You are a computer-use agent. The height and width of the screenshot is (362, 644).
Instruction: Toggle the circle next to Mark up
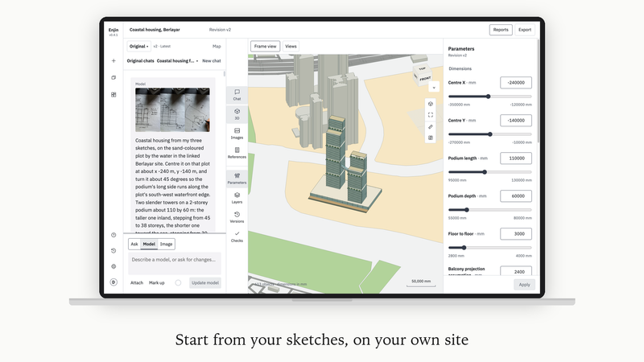point(178,283)
